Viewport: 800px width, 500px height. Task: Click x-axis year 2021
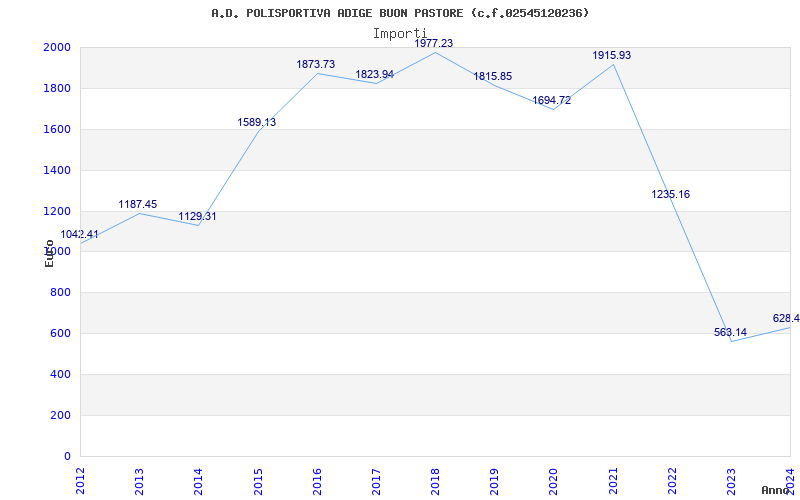(613, 481)
